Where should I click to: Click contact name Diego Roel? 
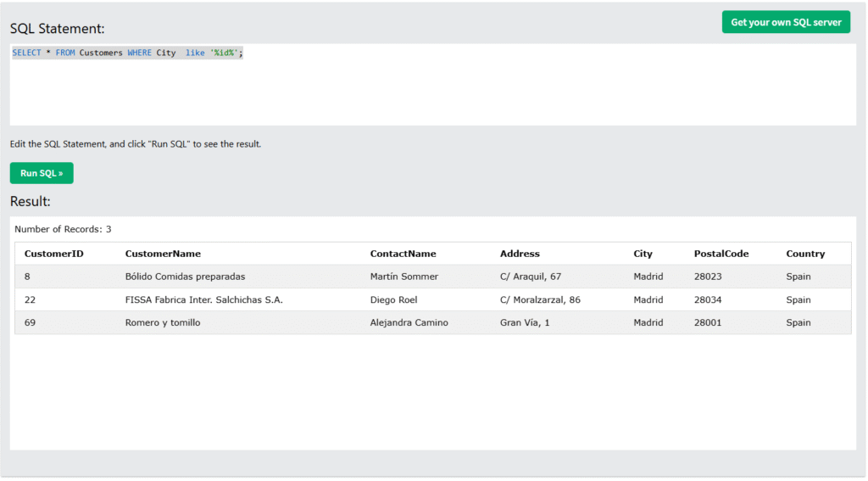pyautogui.click(x=393, y=299)
